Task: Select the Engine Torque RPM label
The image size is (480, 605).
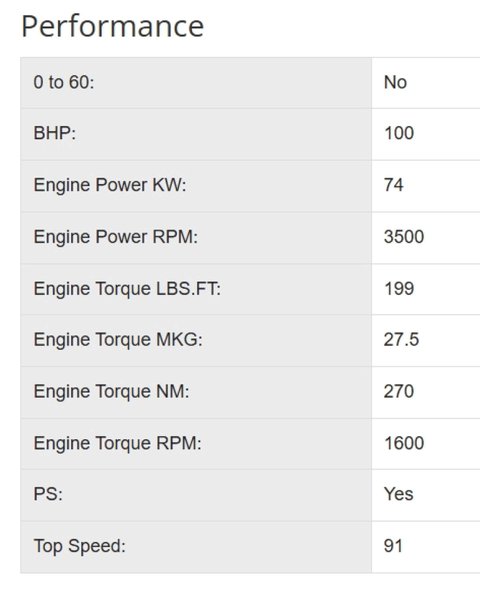Action: pyautogui.click(x=118, y=443)
